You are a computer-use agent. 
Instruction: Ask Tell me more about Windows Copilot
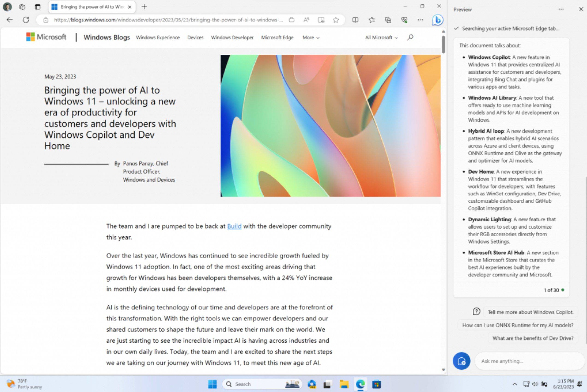tap(530, 312)
